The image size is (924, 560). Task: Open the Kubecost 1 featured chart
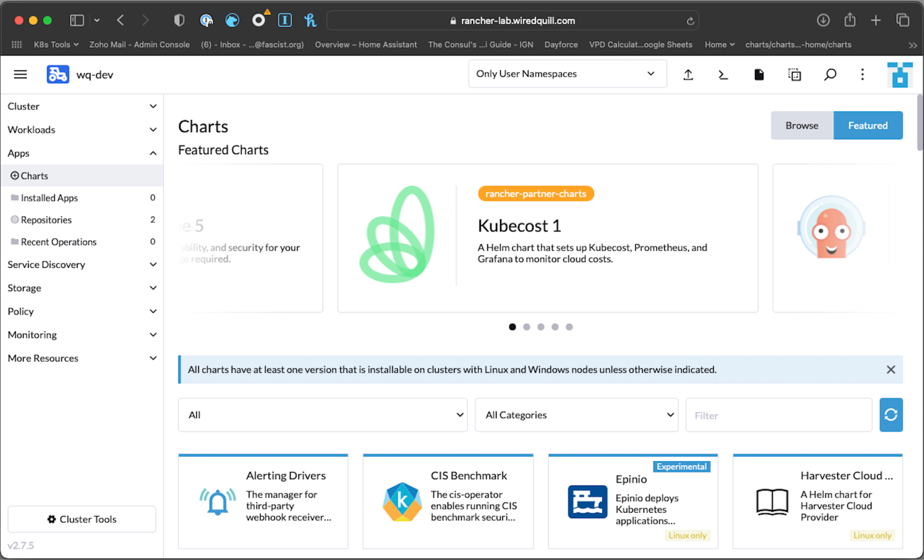pos(547,238)
